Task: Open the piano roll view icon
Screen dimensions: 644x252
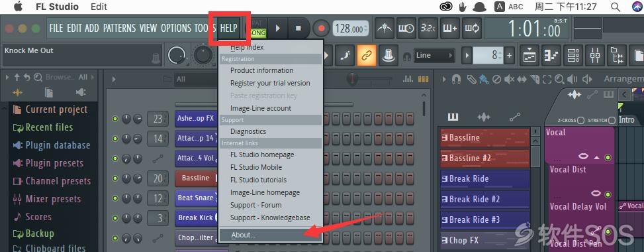Action: (x=551, y=55)
